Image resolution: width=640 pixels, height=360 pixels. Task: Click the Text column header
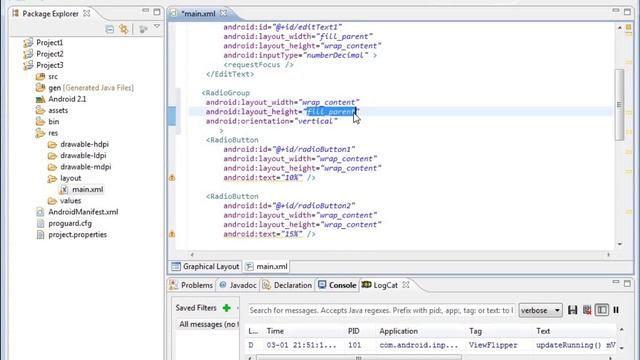(543, 331)
